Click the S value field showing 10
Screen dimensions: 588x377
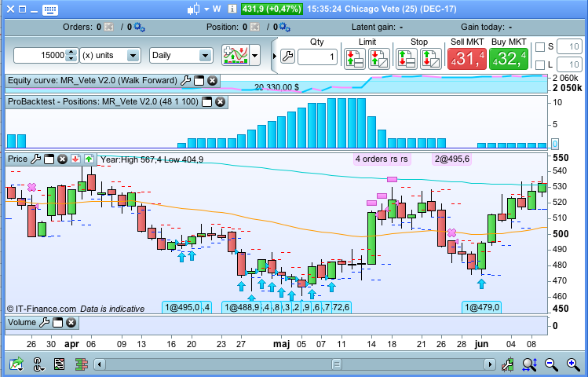coord(569,46)
